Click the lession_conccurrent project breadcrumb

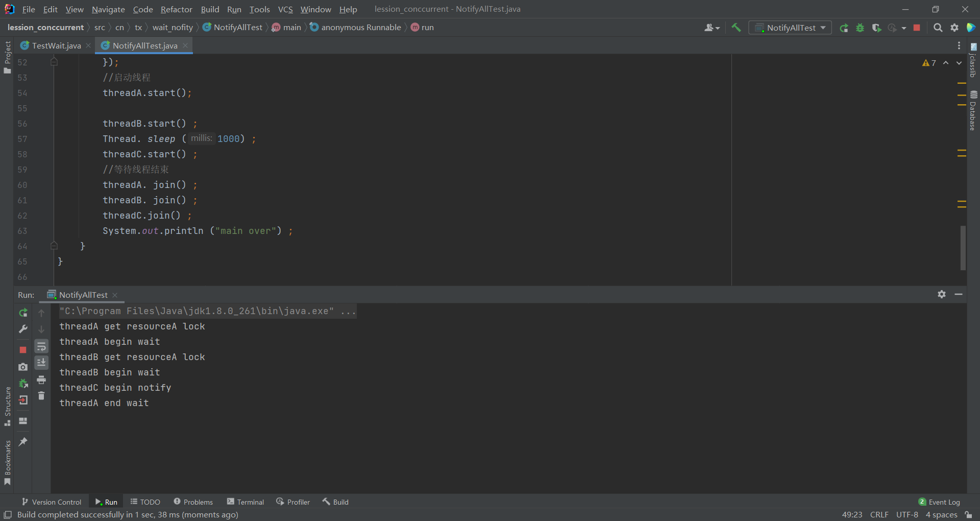tap(45, 28)
